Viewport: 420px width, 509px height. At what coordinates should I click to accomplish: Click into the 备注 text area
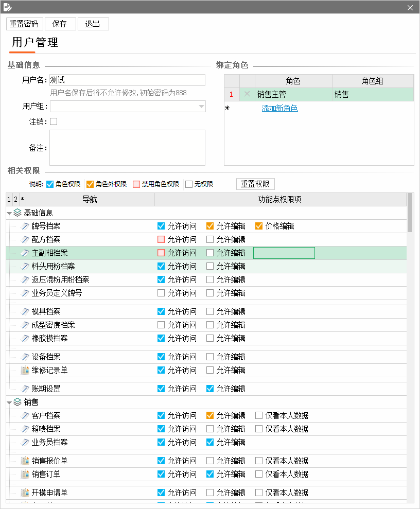(x=127, y=148)
